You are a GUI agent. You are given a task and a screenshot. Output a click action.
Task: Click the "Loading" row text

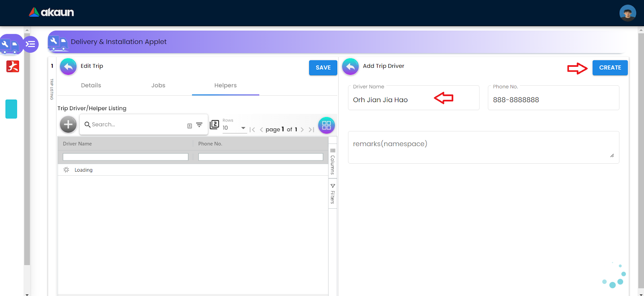point(83,170)
